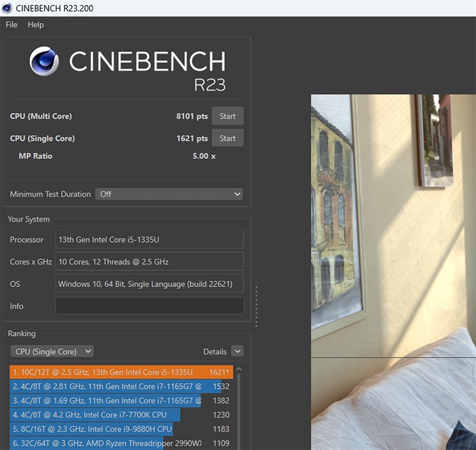Click the ranking list vertical scrollbar
Screen dimensions: 476x450
coord(239,411)
